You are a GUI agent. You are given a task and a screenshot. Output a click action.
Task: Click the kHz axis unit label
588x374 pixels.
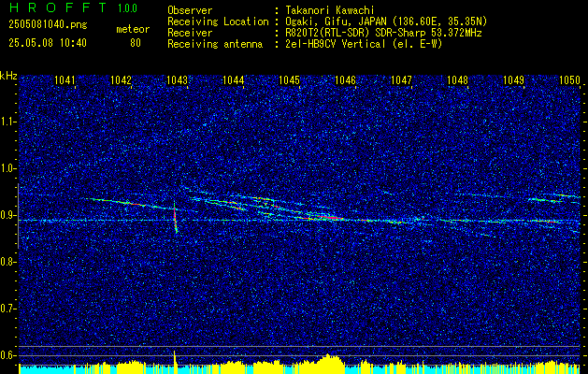pos(8,76)
